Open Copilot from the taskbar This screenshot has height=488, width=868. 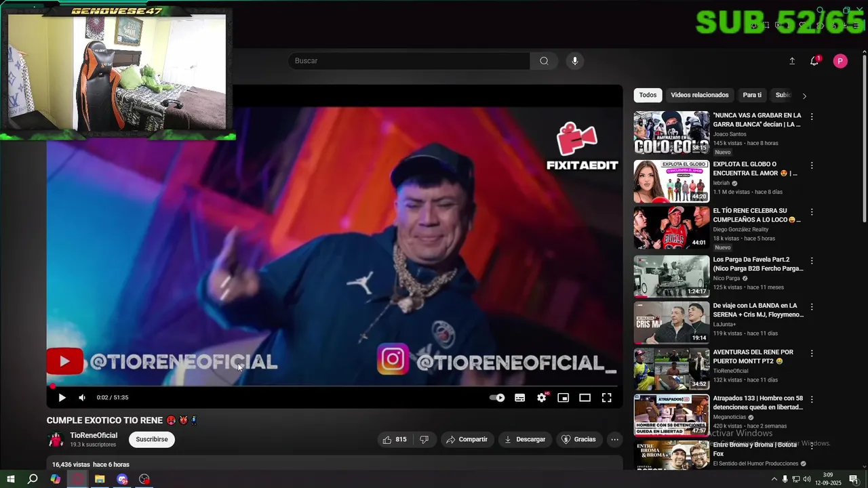56,479
